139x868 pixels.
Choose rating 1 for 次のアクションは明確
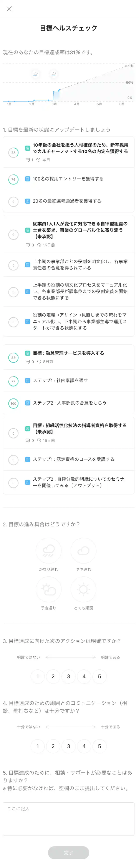[38, 676]
